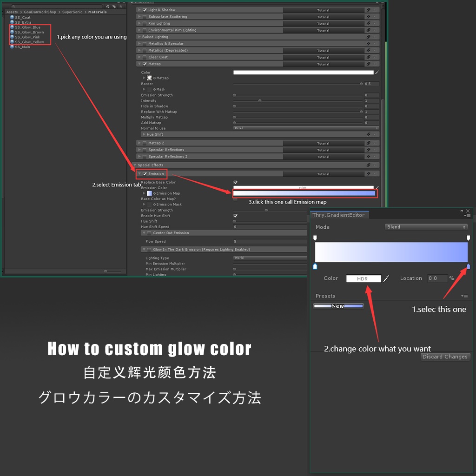Select the top-right alpha key of the gradient
The width and height of the screenshot is (476, 476).
coord(468,238)
